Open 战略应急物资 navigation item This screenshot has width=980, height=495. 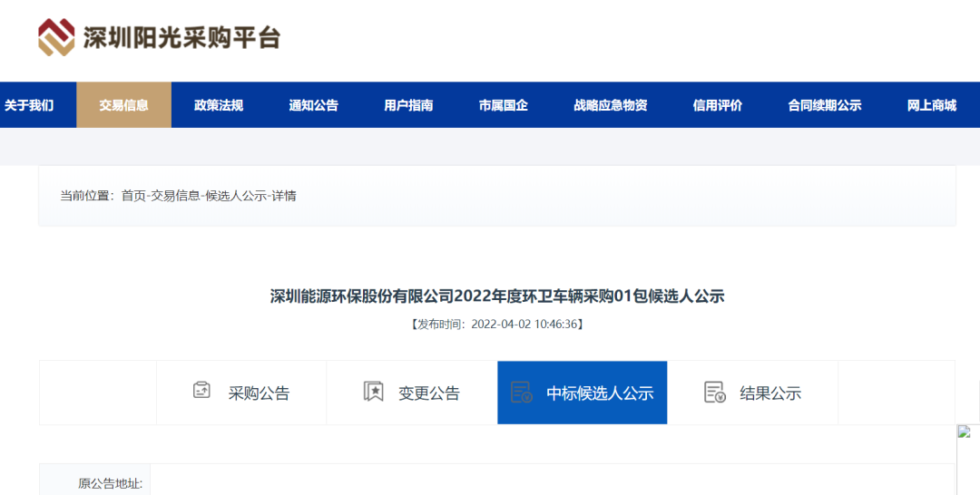(x=611, y=105)
